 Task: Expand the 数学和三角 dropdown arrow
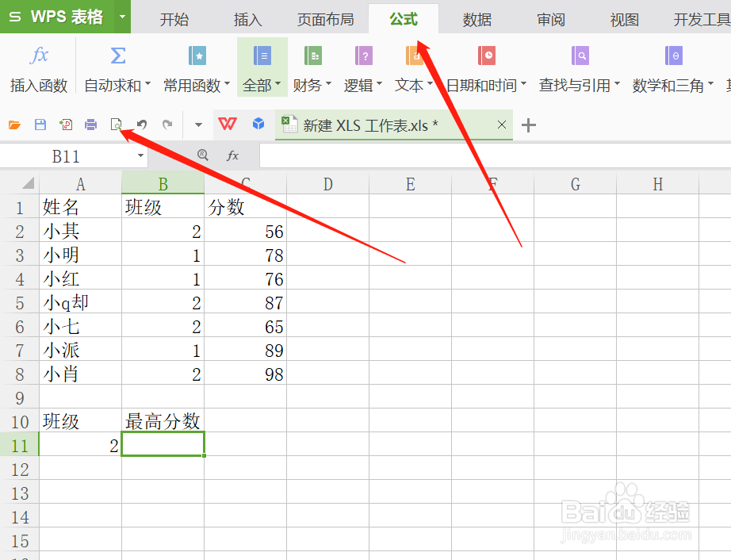pos(711,84)
